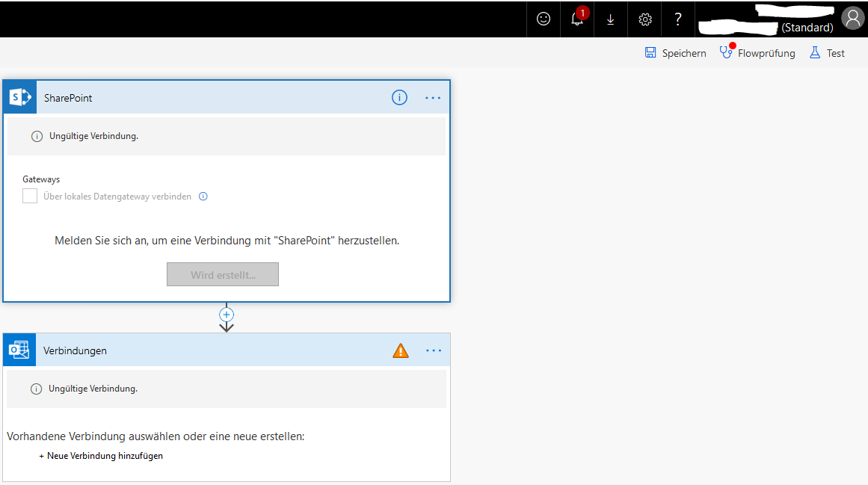Click the Outlook logo icon
The image size is (868, 485).
pyautogui.click(x=19, y=350)
